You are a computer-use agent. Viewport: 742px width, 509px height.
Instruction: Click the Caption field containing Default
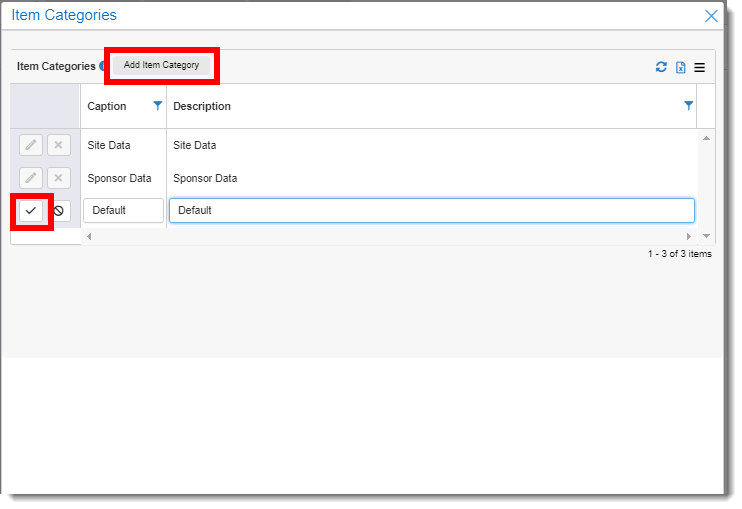coord(124,211)
